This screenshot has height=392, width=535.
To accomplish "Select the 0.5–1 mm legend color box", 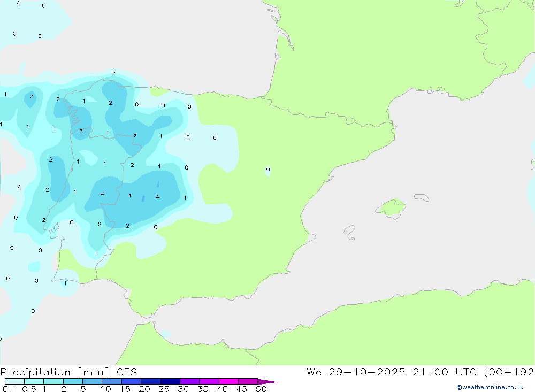I will pyautogui.click(x=34, y=381).
